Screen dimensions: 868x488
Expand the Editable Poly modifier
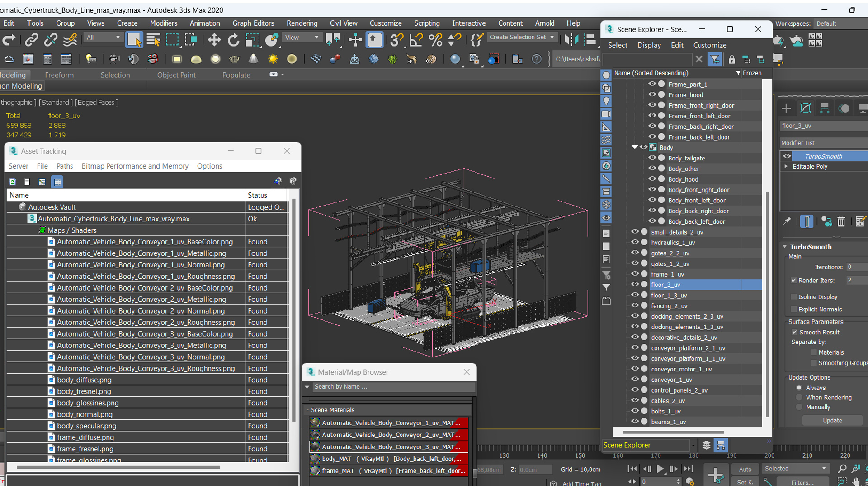click(786, 166)
